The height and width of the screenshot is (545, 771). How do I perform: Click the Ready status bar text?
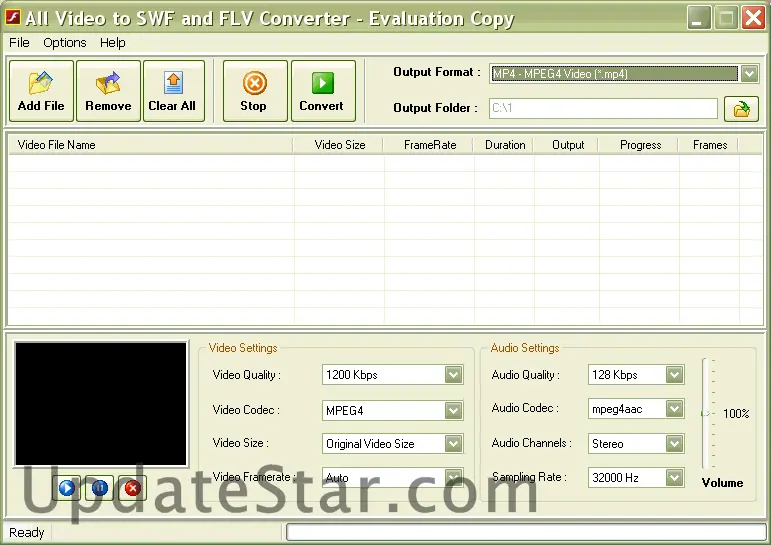27,533
